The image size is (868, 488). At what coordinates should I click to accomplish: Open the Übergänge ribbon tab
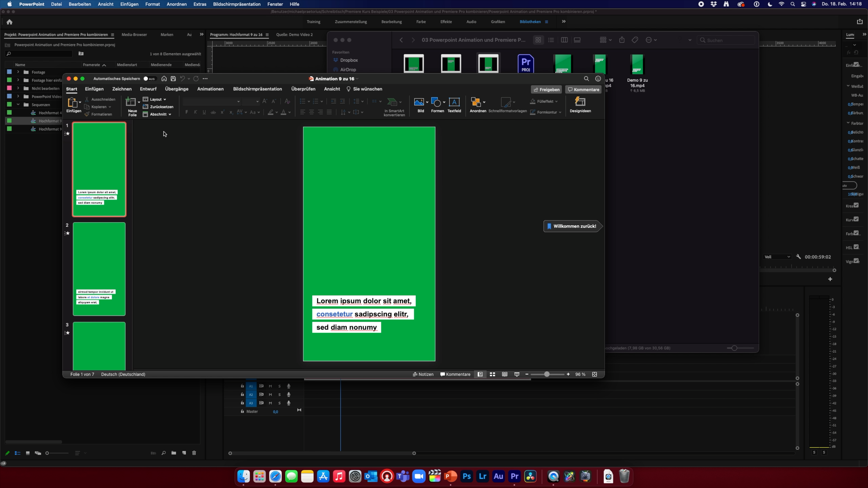click(177, 89)
